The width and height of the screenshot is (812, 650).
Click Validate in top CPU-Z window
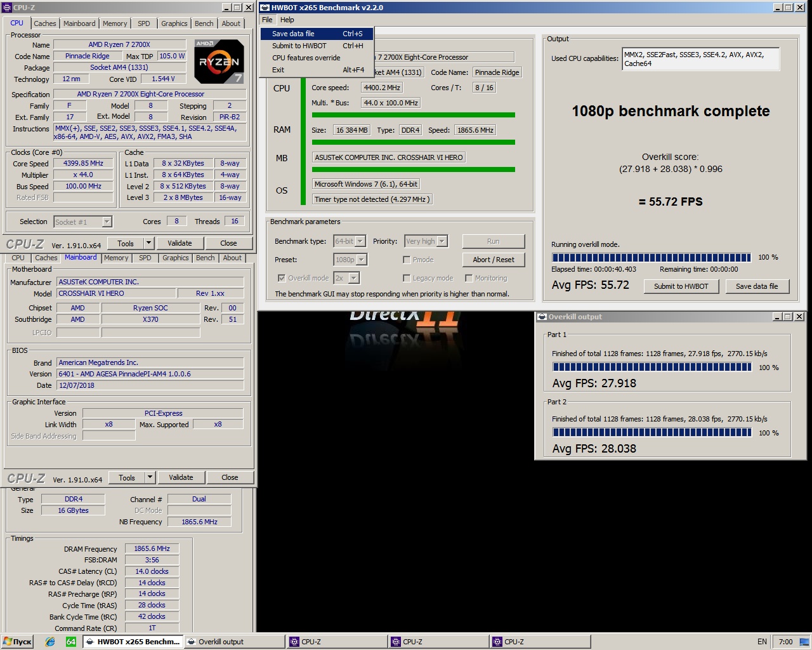point(180,243)
